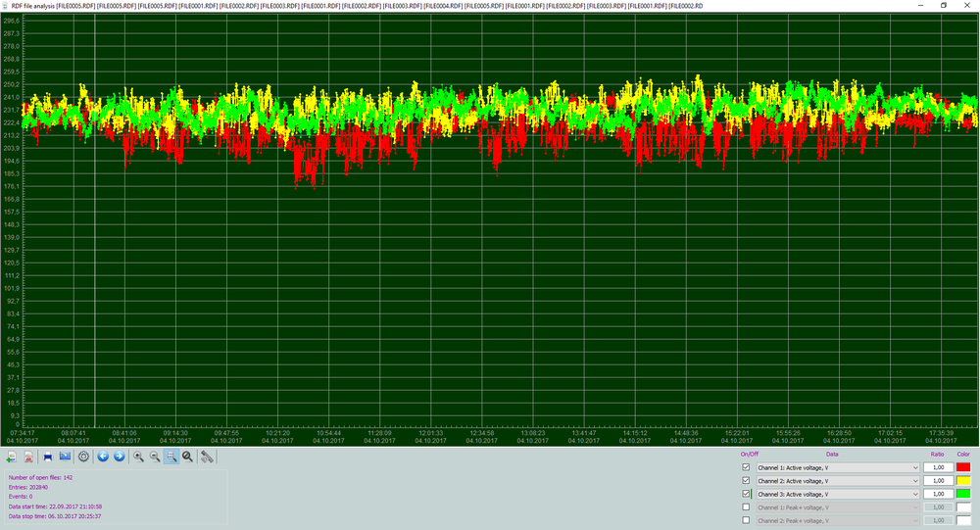Image resolution: width=980 pixels, height=530 pixels.
Task: Click the 296,6 voltage axis label
Action: click(11, 21)
